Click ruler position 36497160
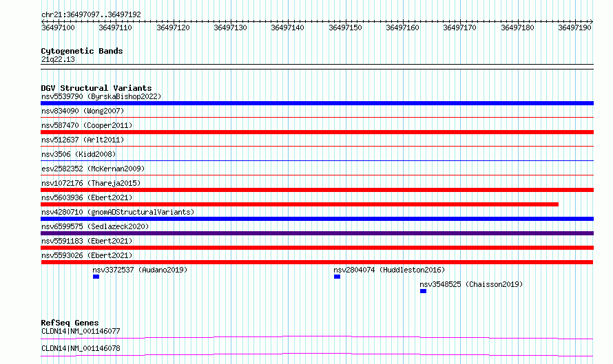The height and width of the screenshot is (364, 613). pyautogui.click(x=402, y=28)
